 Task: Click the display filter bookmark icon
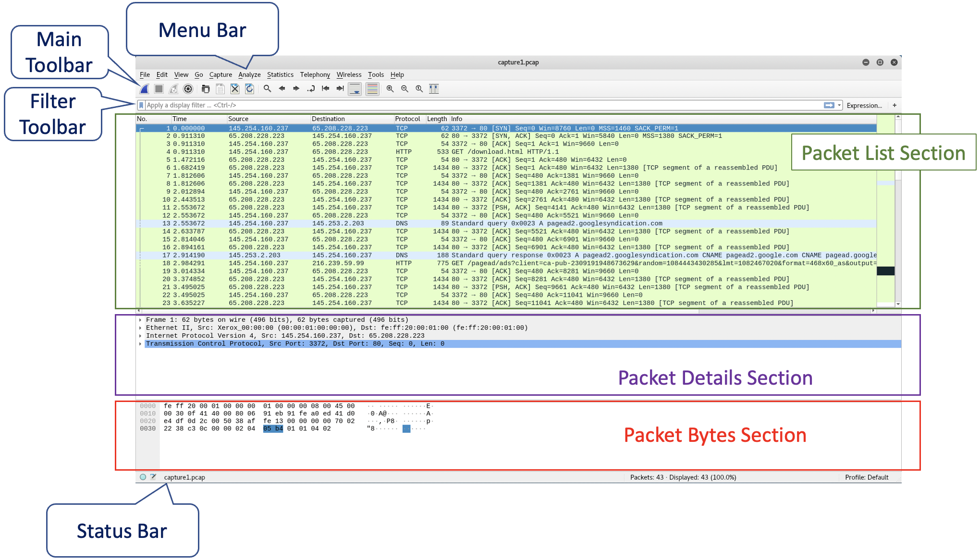(141, 105)
